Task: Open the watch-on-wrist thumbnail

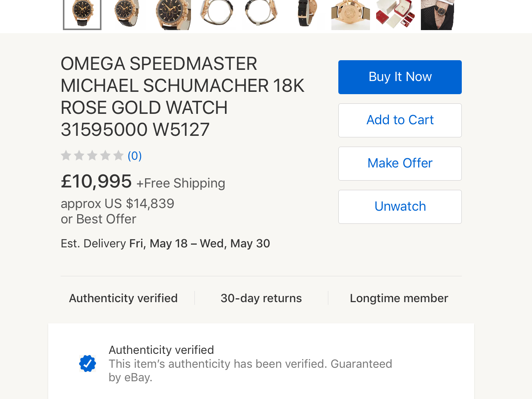Action: click(x=437, y=15)
